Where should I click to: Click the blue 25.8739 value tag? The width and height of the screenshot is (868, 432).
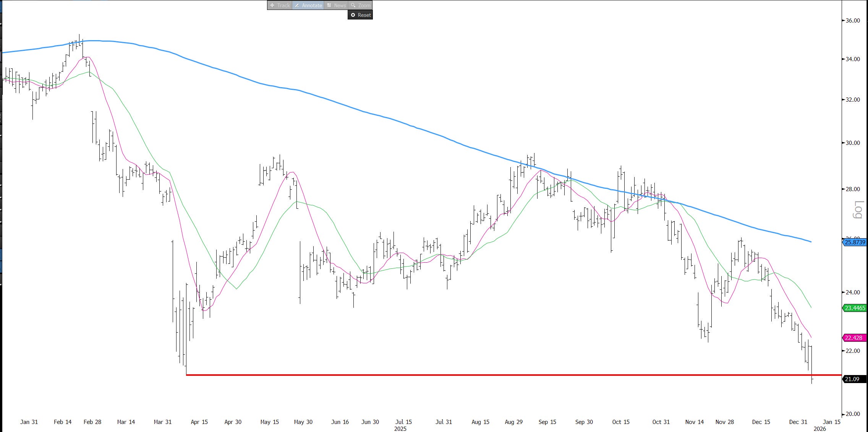(x=855, y=242)
